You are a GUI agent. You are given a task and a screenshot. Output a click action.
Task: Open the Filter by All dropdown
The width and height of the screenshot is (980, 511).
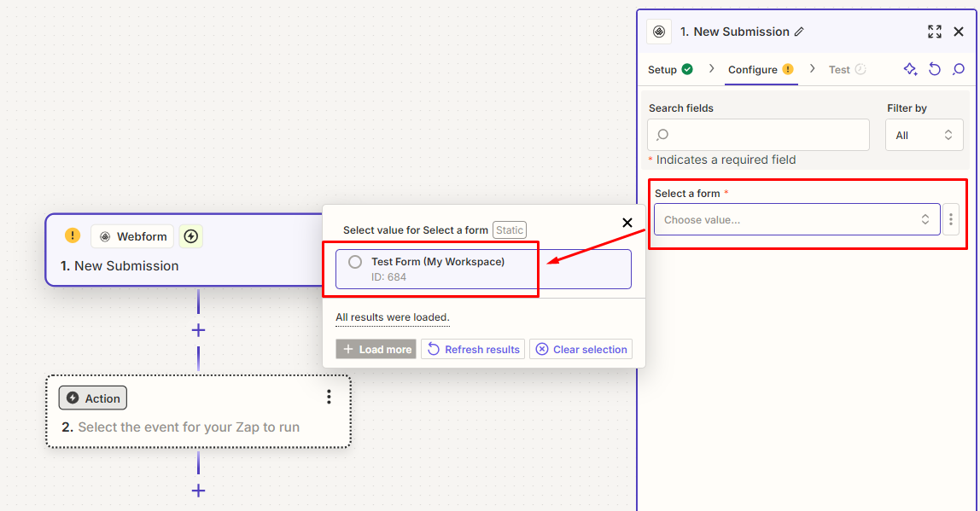(x=924, y=135)
